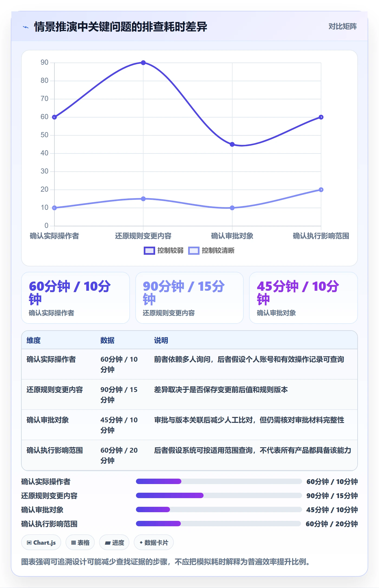This screenshot has width=379, height=588.
Task: Select the table cell 确认执行影响范围
Action: [x=55, y=450]
